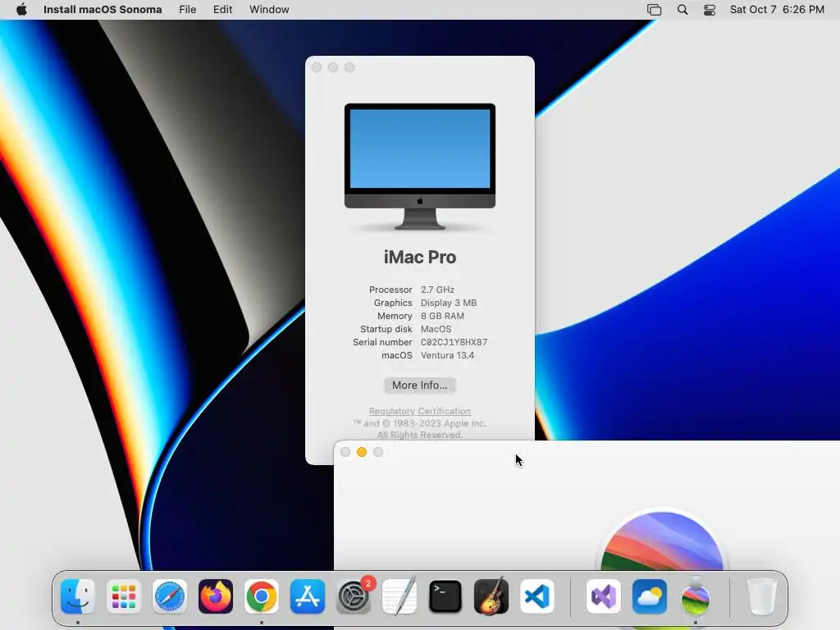The image size is (840, 630).
Task: Open the Regulatory Certification link
Action: pyautogui.click(x=419, y=411)
